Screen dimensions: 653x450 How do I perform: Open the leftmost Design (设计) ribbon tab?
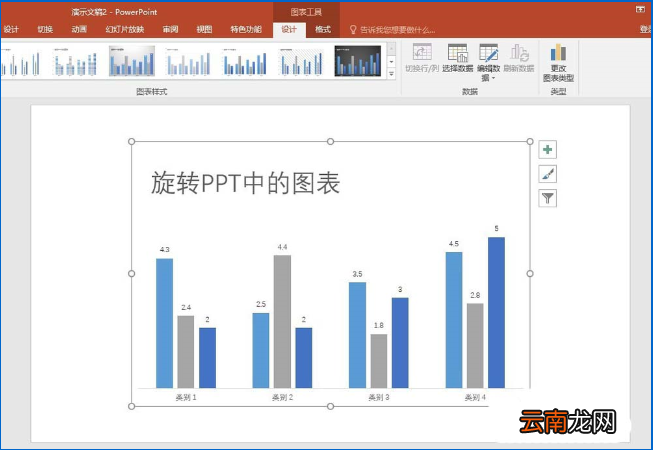tap(11, 29)
